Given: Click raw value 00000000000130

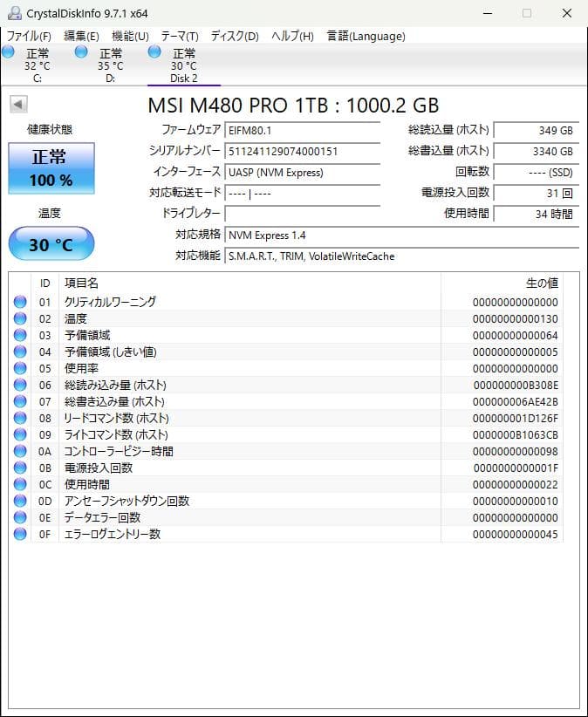Looking at the screenshot, I should pos(516,318).
